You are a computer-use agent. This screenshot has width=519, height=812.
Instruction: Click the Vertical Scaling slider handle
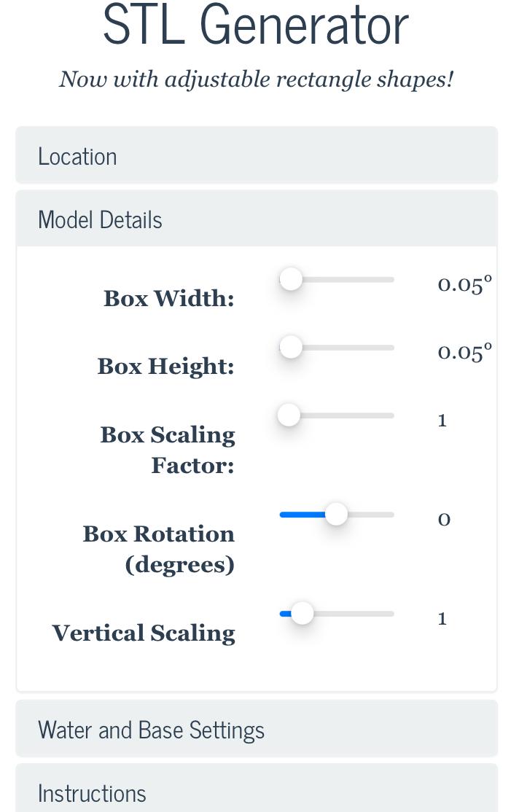pyautogui.click(x=302, y=613)
